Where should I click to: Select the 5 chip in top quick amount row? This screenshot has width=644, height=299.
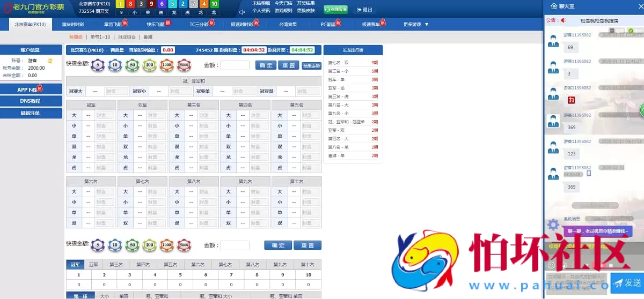(x=98, y=65)
